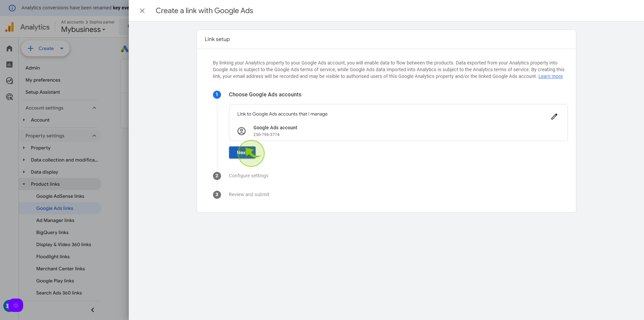Open Google Ads links
644x320 pixels.
coord(55,208)
